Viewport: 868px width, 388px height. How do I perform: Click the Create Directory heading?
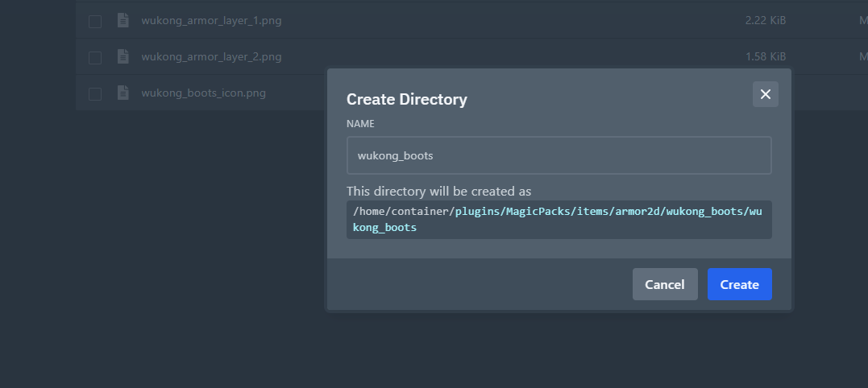pyautogui.click(x=407, y=100)
